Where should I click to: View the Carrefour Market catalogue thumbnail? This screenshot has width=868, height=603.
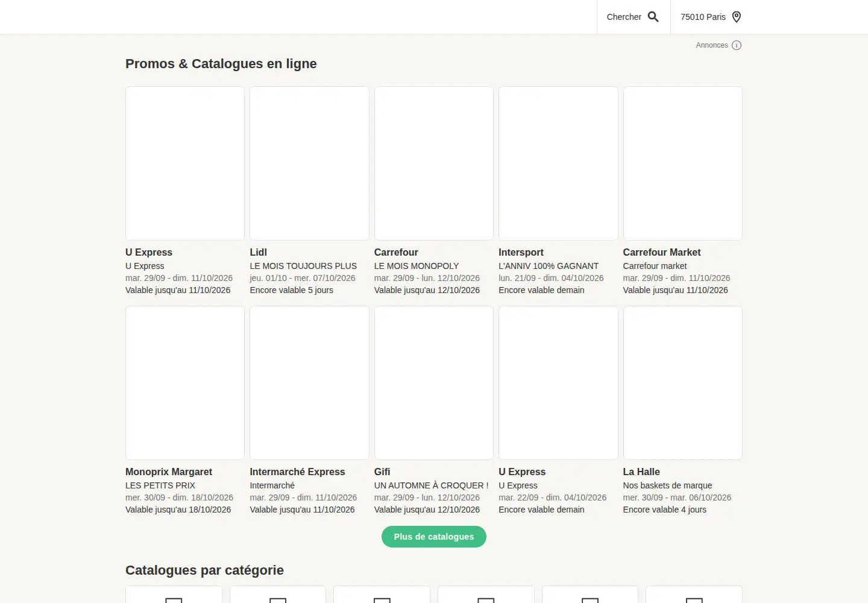tap(683, 163)
